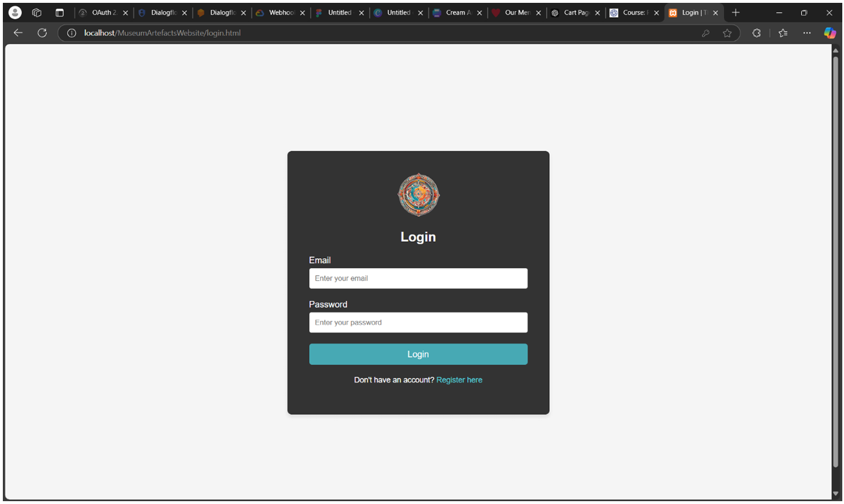Click the back navigation arrow
844x504 pixels.
pos(18,32)
